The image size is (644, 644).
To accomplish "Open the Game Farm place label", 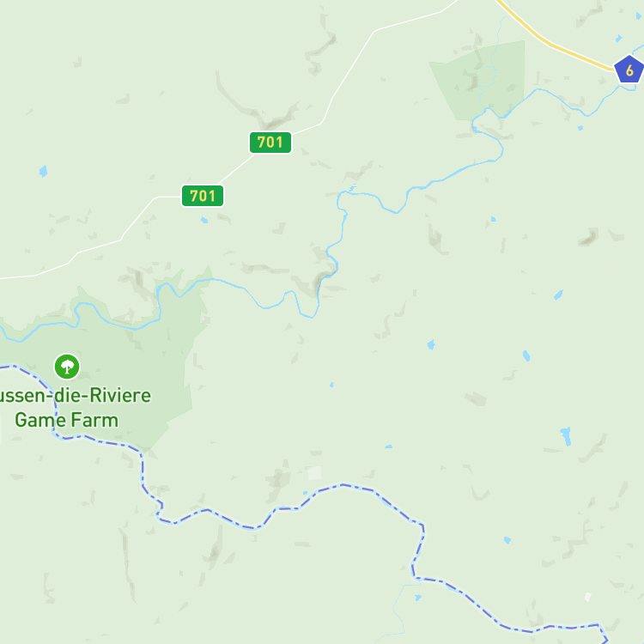I will (66, 420).
